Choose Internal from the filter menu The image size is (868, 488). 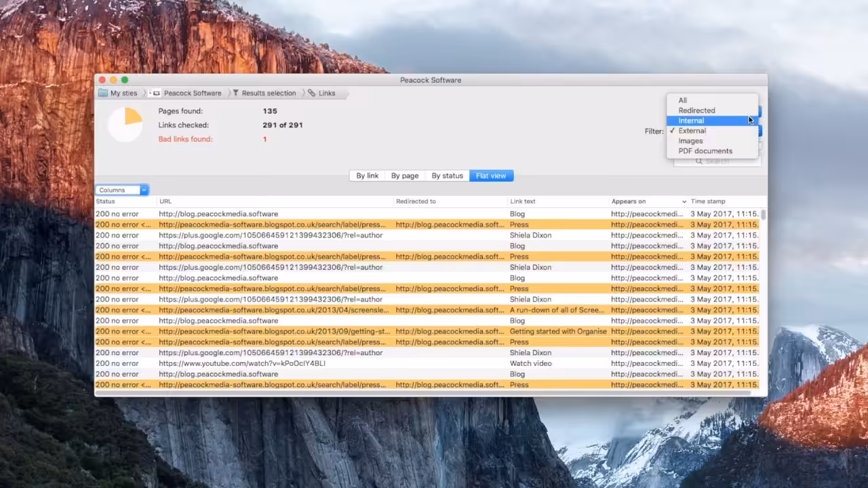691,121
